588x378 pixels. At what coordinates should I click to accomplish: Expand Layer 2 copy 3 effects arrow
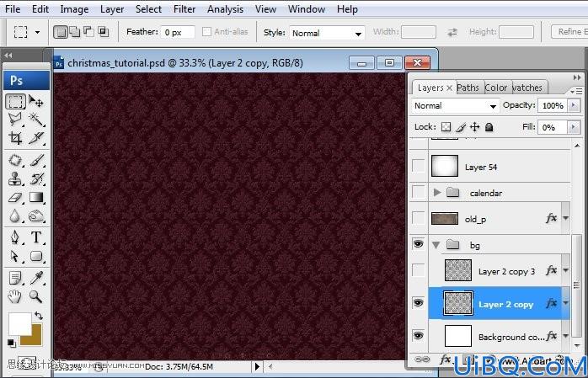[566, 270]
